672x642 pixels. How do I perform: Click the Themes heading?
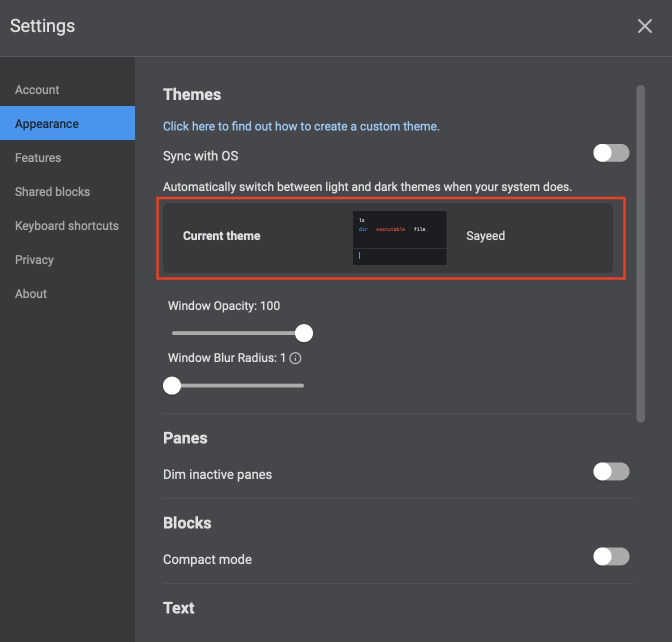pyautogui.click(x=192, y=94)
